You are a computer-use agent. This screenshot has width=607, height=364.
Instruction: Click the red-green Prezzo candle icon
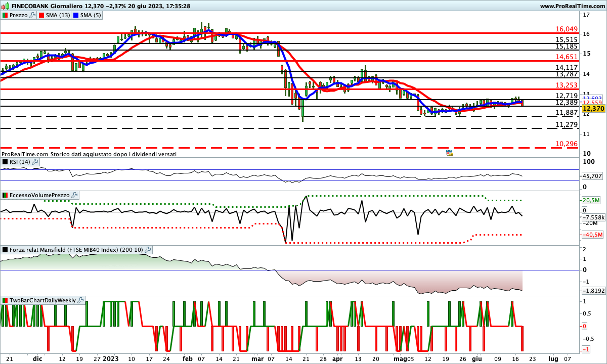pyautogui.click(x=5, y=15)
